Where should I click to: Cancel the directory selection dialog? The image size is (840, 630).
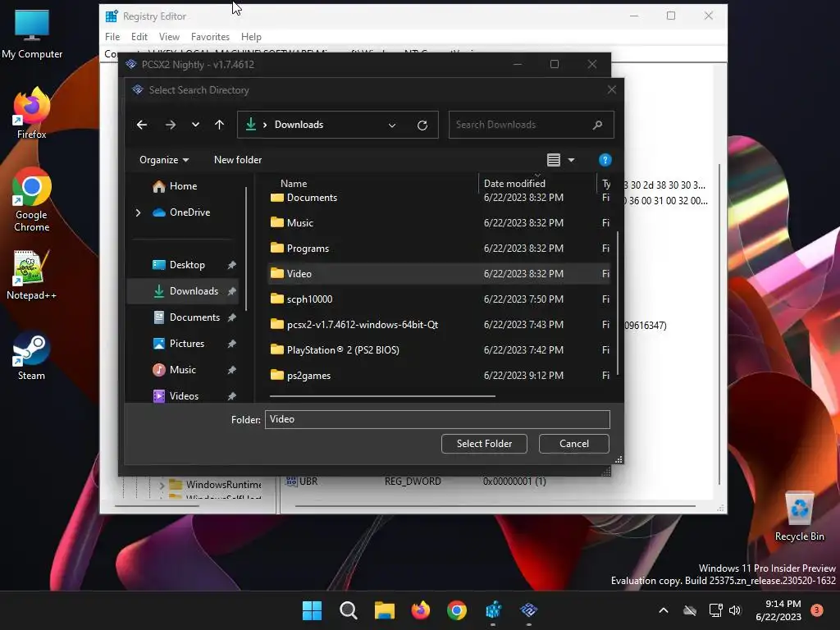point(573,444)
